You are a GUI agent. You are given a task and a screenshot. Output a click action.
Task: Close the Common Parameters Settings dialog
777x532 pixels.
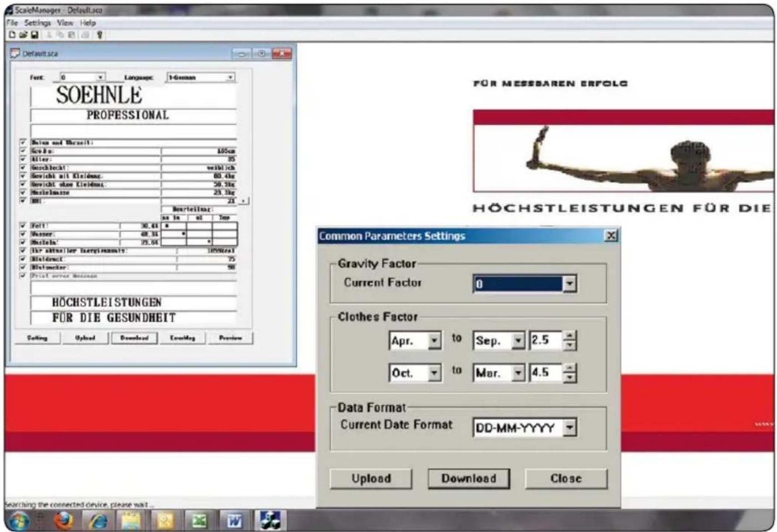[x=611, y=236]
